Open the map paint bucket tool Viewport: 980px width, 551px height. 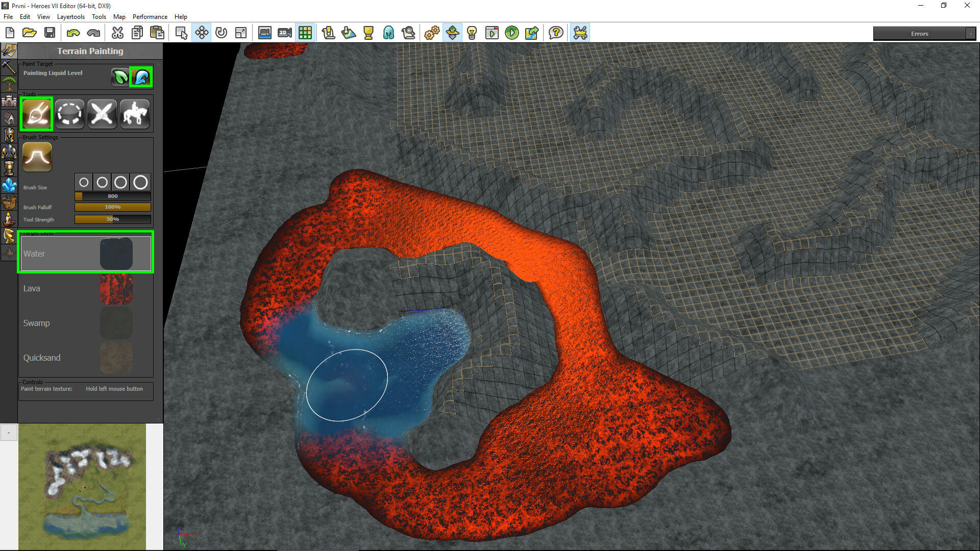(x=349, y=33)
